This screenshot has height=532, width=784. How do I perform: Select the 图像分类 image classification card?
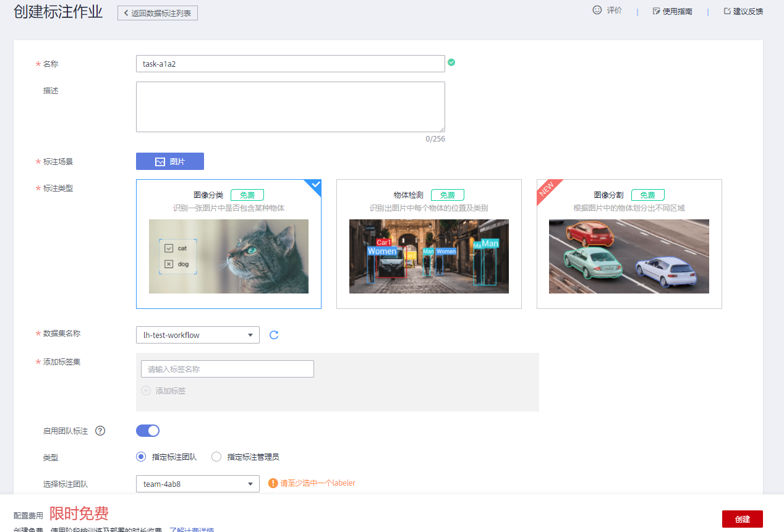point(229,244)
